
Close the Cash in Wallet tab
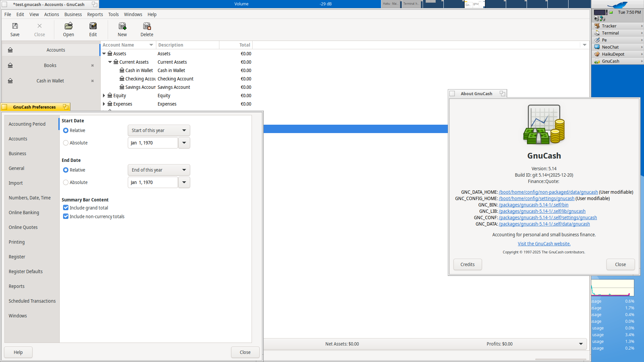tap(92, 81)
